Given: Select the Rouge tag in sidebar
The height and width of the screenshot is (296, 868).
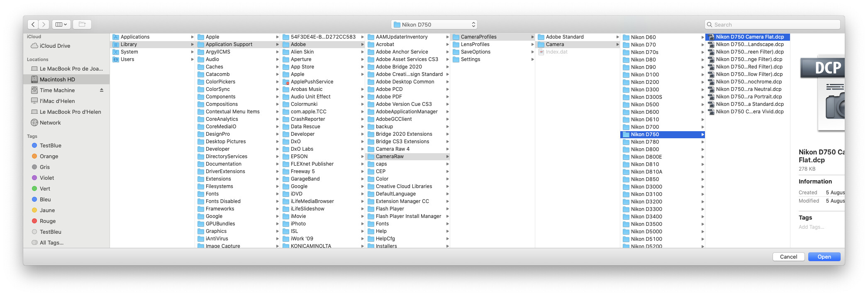Looking at the screenshot, I should 48,221.
